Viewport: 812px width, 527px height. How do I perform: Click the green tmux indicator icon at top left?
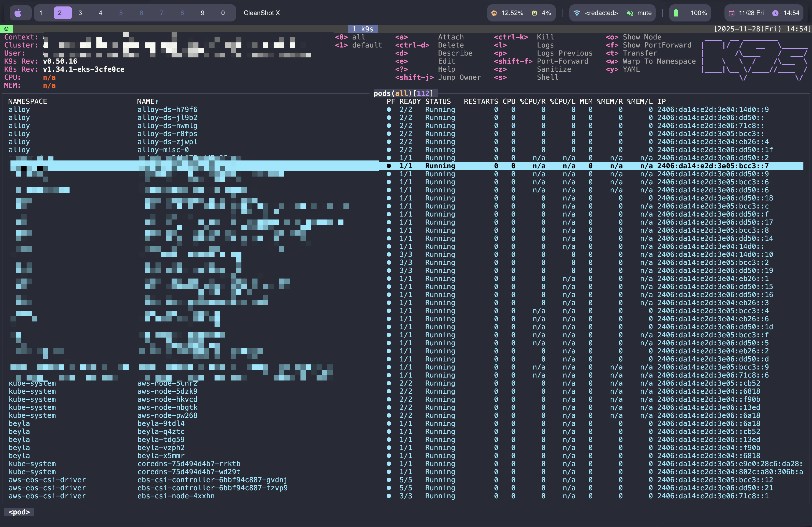[6, 29]
